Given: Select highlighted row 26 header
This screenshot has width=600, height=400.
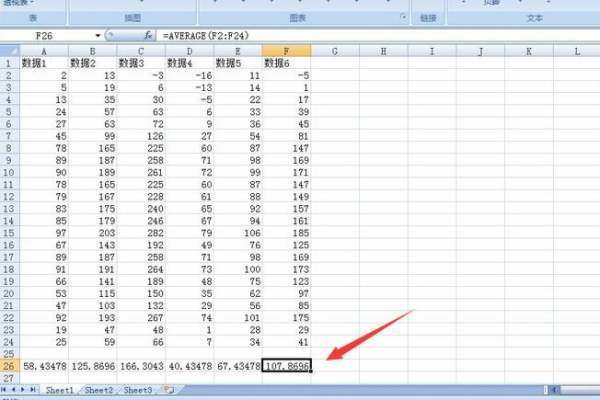Looking at the screenshot, I should pos(10,366).
